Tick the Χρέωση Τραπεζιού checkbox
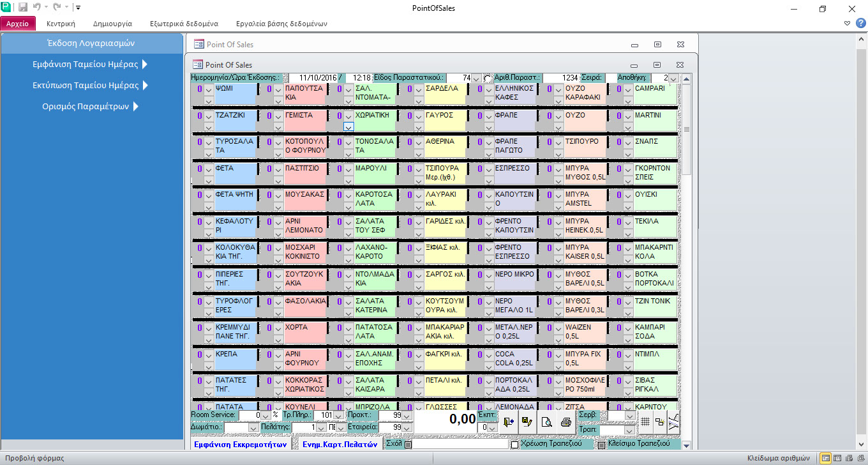 coord(514,444)
